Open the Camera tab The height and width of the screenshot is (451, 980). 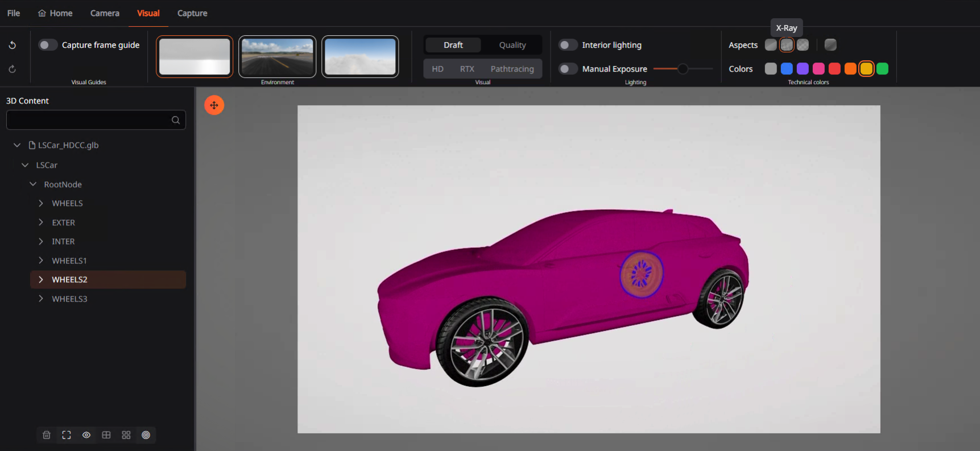[105, 13]
